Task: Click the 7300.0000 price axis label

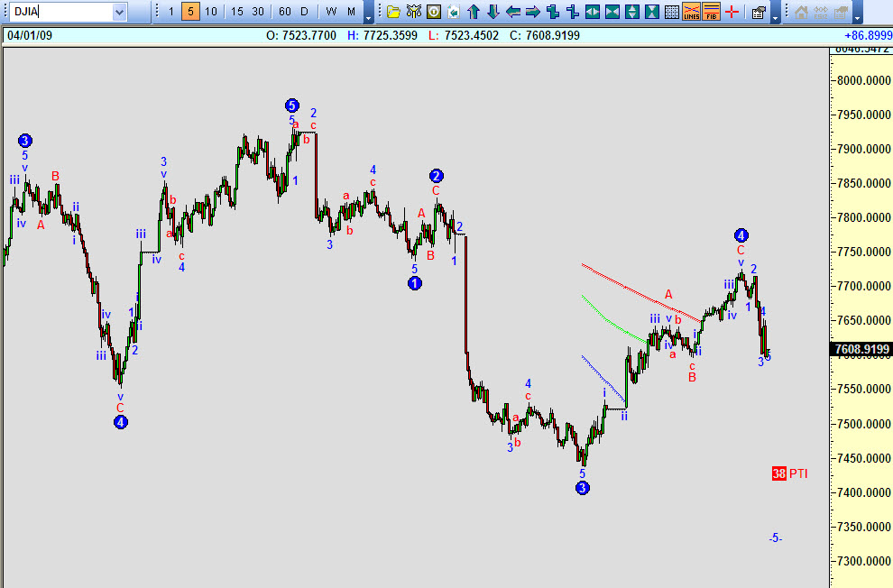Action: click(x=864, y=561)
